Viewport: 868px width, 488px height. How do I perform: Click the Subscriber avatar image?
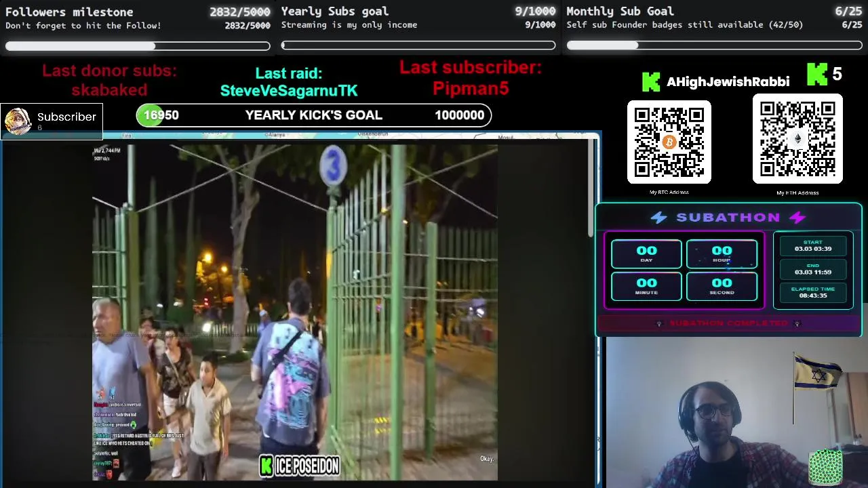(x=18, y=121)
